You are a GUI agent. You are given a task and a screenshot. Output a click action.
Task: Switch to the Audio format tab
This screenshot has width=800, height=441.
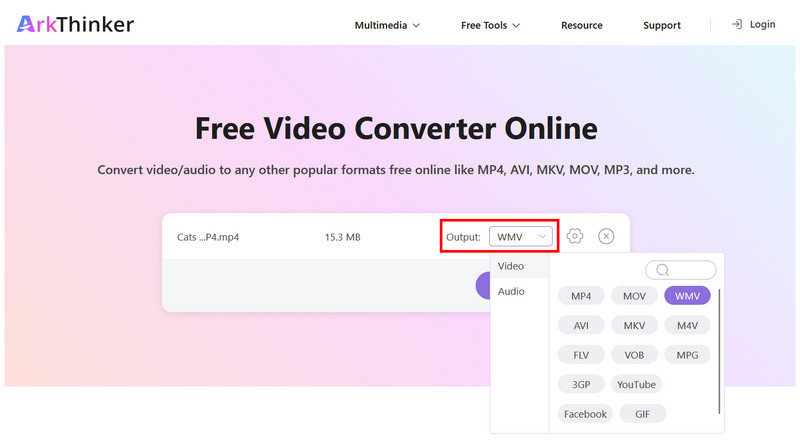520,291
